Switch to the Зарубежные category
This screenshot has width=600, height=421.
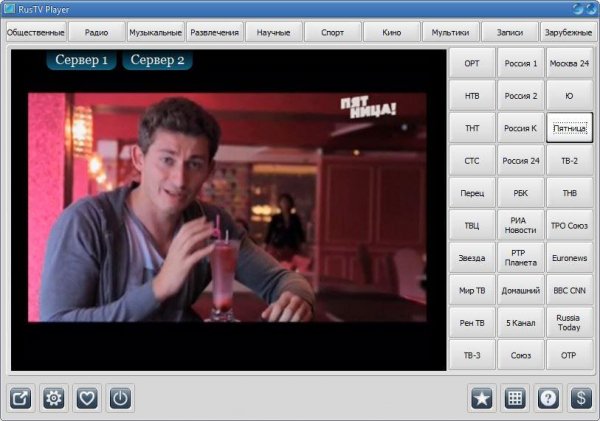click(568, 32)
